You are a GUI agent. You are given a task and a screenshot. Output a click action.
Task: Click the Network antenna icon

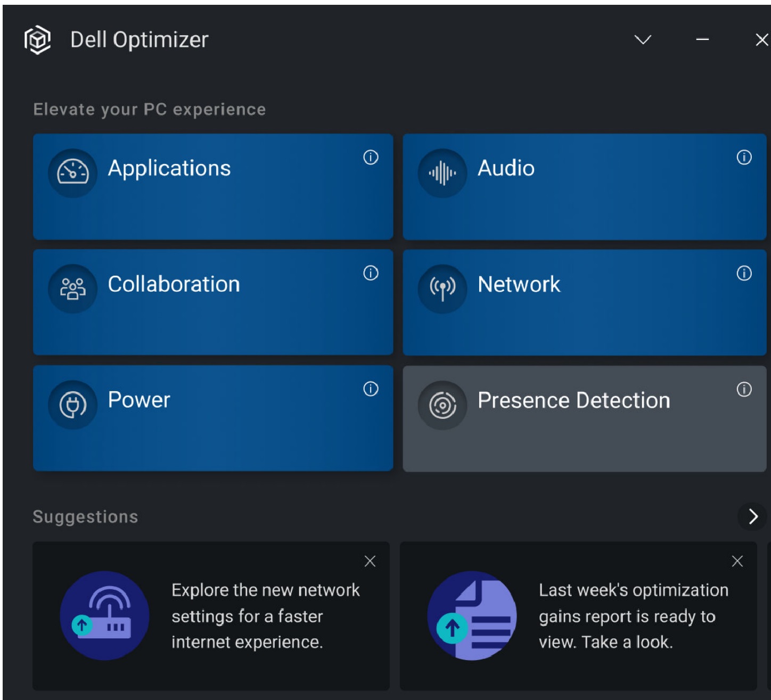point(442,289)
